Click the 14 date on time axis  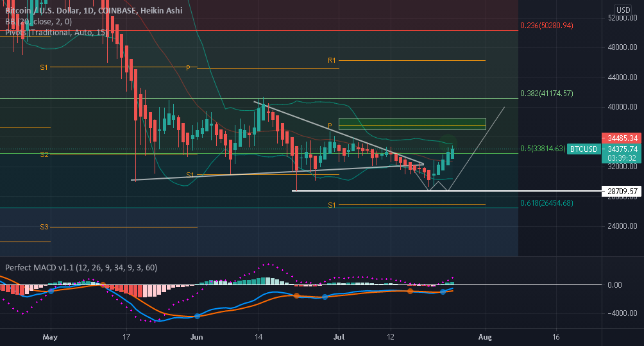258,337
